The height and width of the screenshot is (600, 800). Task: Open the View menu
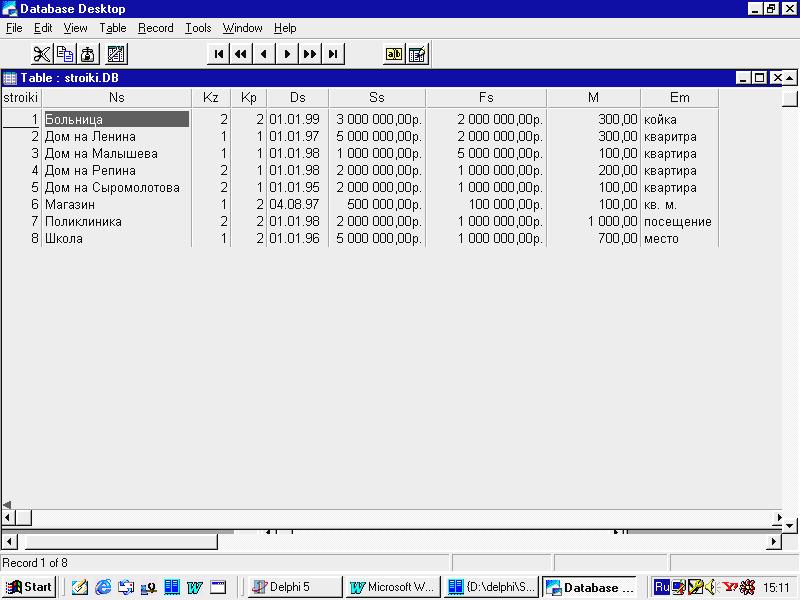point(76,28)
